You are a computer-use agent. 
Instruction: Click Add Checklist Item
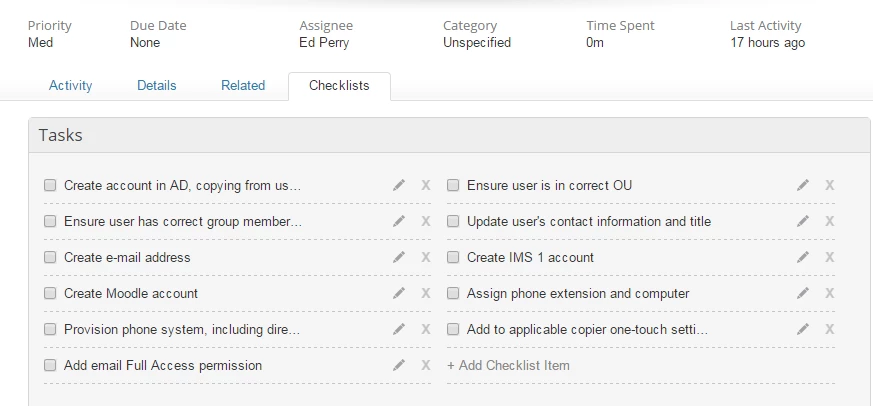click(508, 365)
